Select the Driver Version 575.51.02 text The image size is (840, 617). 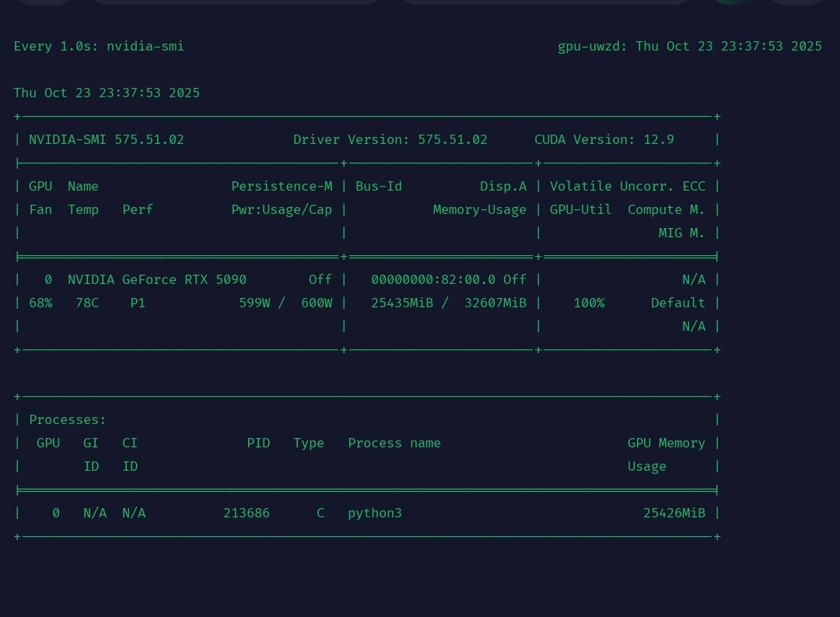coord(390,140)
